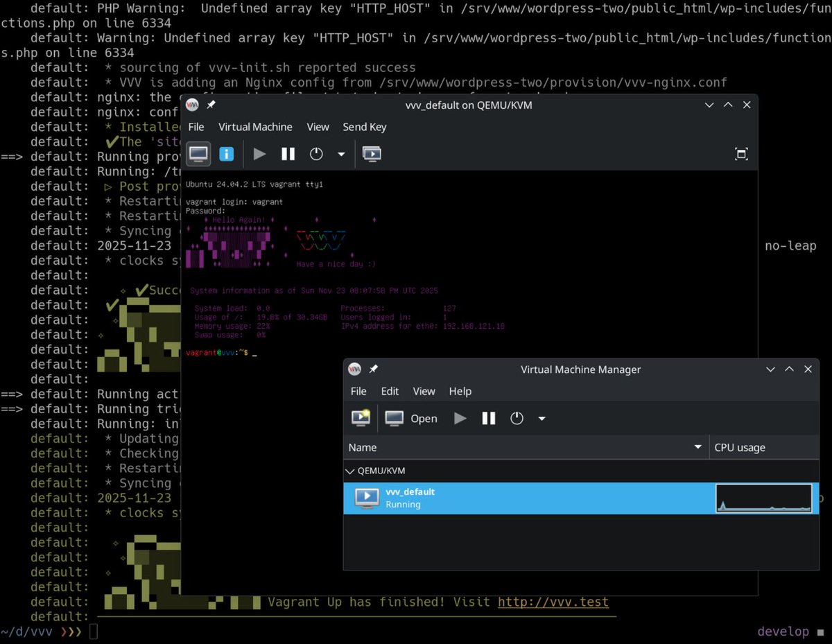Pin the Virtual Machine Manager window

[373, 369]
